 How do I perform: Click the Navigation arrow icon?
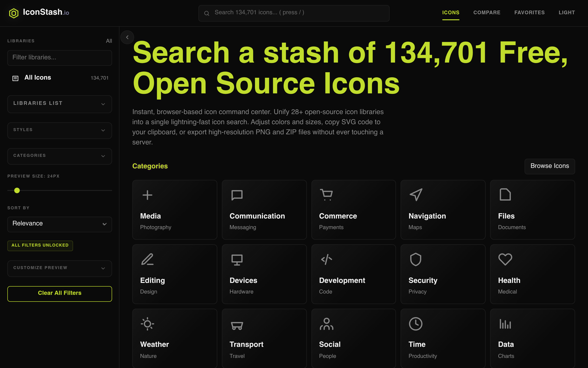click(x=416, y=195)
